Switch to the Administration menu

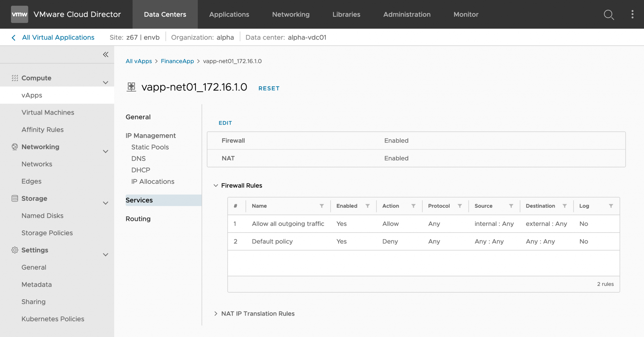407,14
